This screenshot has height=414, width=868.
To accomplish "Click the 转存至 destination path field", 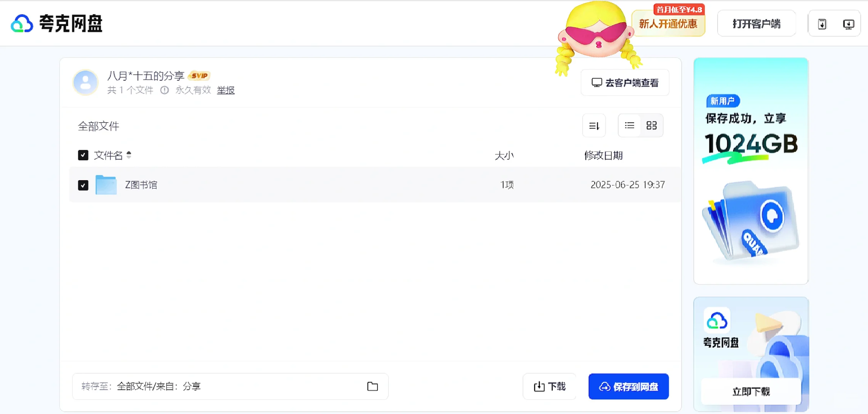I will 230,386.
